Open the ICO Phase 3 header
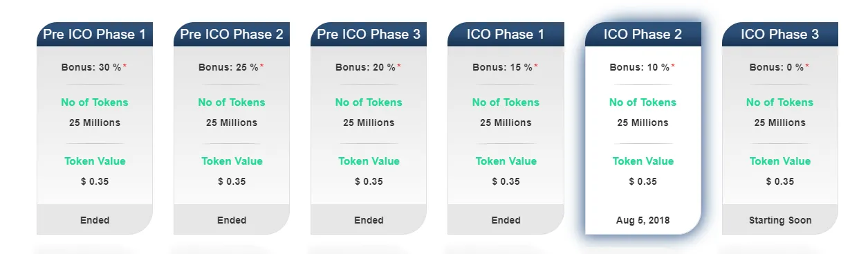Screen dimensions: 868x254 coord(780,35)
